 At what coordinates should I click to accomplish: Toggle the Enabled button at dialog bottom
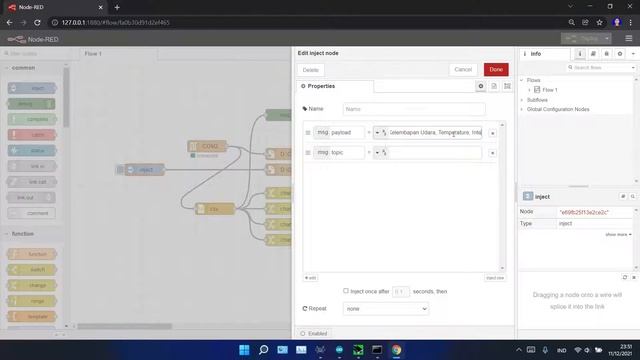(313, 333)
